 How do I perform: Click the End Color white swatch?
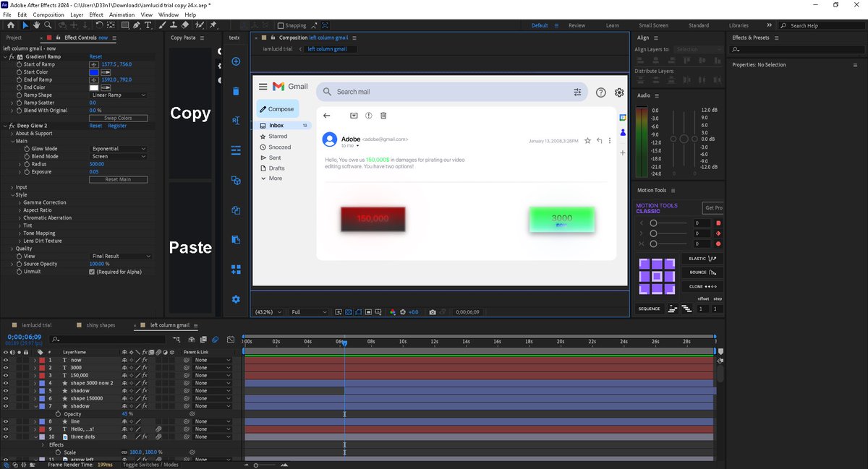(x=94, y=87)
